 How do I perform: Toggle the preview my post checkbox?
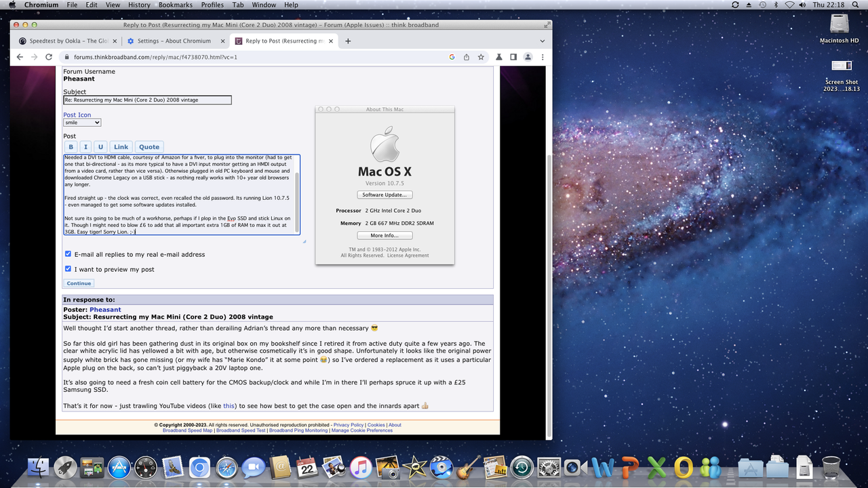tap(68, 269)
